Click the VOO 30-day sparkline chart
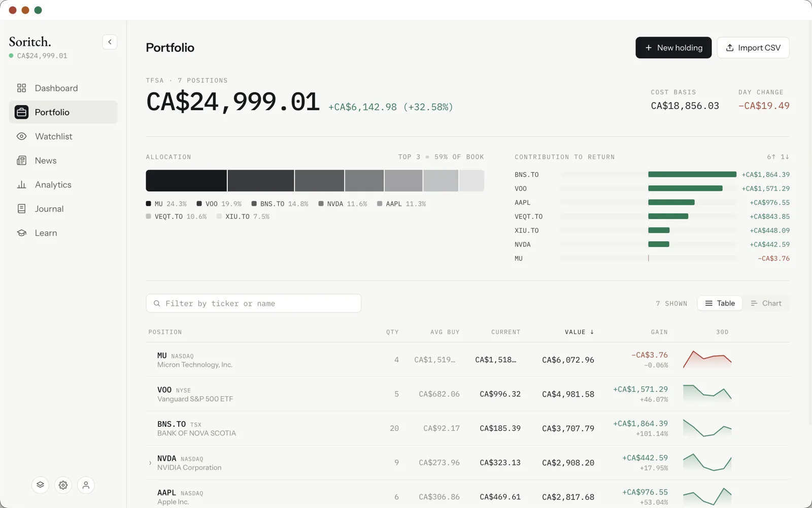This screenshot has width=812, height=508. [x=707, y=393]
